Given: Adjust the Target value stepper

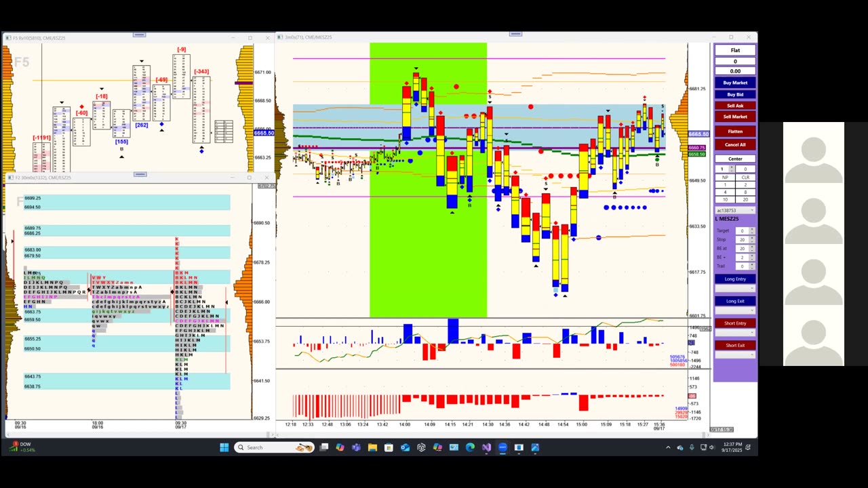Looking at the screenshot, I should (752, 231).
